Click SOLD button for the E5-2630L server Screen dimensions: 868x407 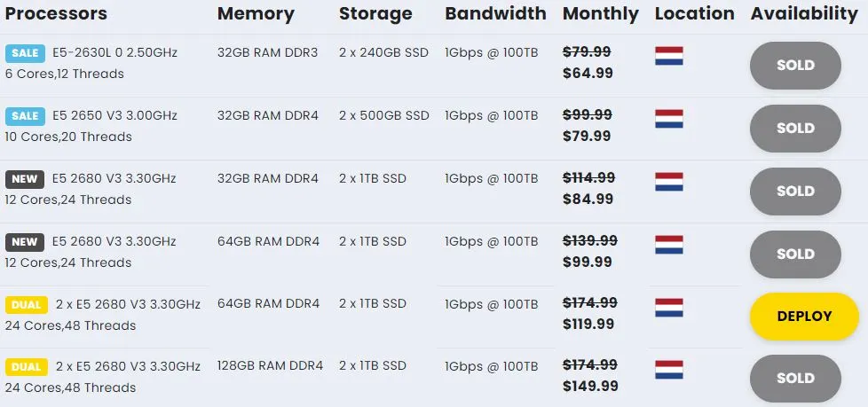tap(795, 66)
